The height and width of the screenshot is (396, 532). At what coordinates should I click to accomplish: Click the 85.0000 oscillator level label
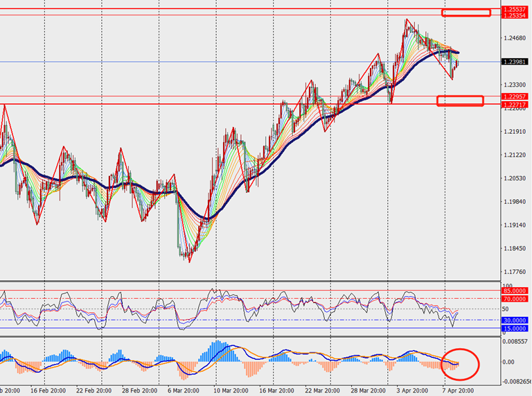tap(515, 291)
